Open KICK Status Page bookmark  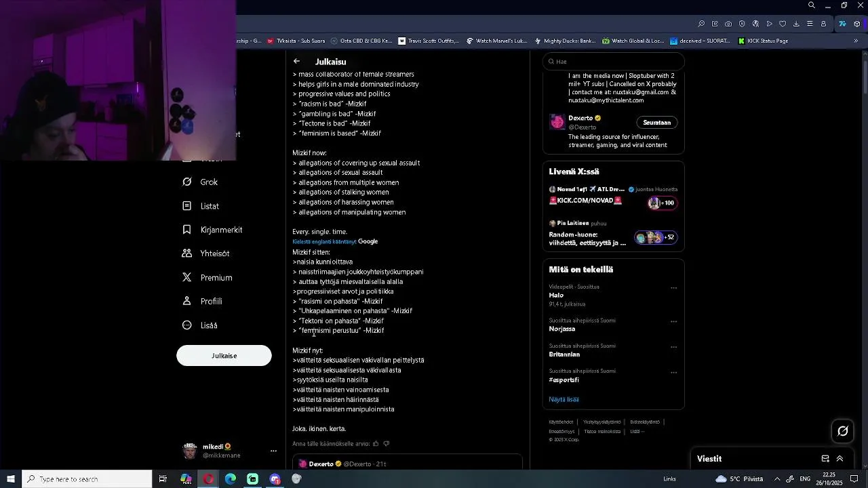[x=763, y=41]
